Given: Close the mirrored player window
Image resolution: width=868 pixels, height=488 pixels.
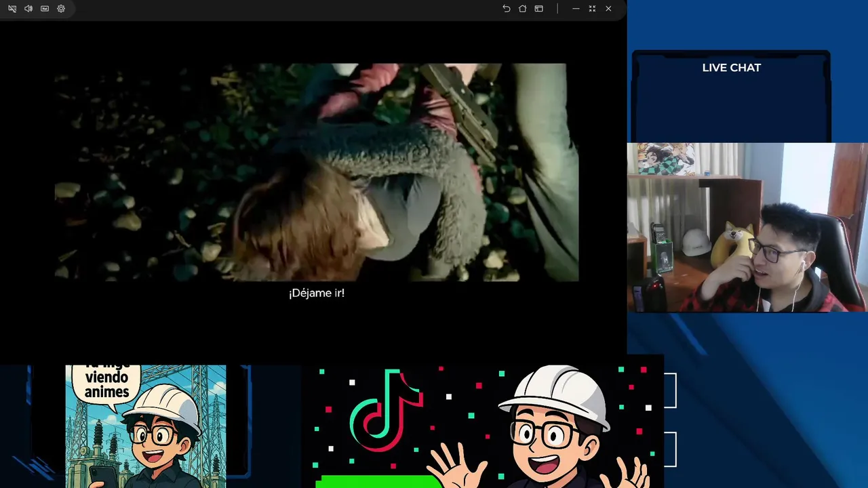Looking at the screenshot, I should point(608,9).
